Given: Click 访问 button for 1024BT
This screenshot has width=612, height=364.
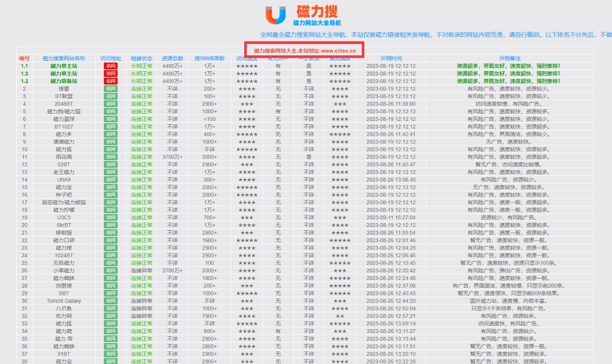Looking at the screenshot, I should [x=110, y=255].
